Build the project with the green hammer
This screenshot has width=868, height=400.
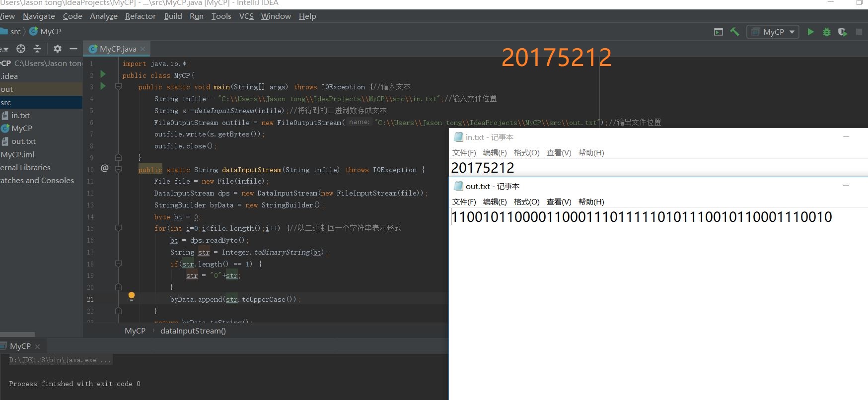[734, 32]
